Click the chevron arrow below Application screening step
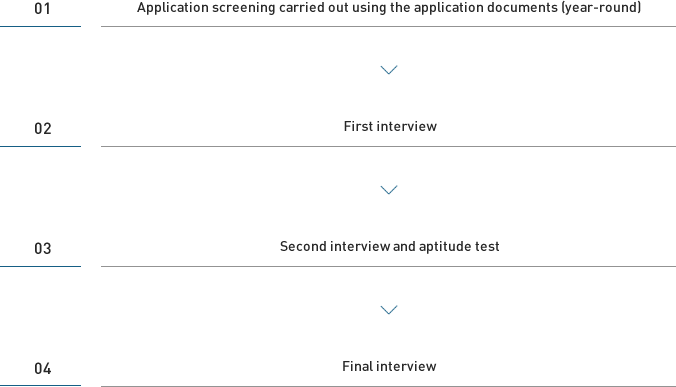The height and width of the screenshot is (387, 676). (389, 70)
